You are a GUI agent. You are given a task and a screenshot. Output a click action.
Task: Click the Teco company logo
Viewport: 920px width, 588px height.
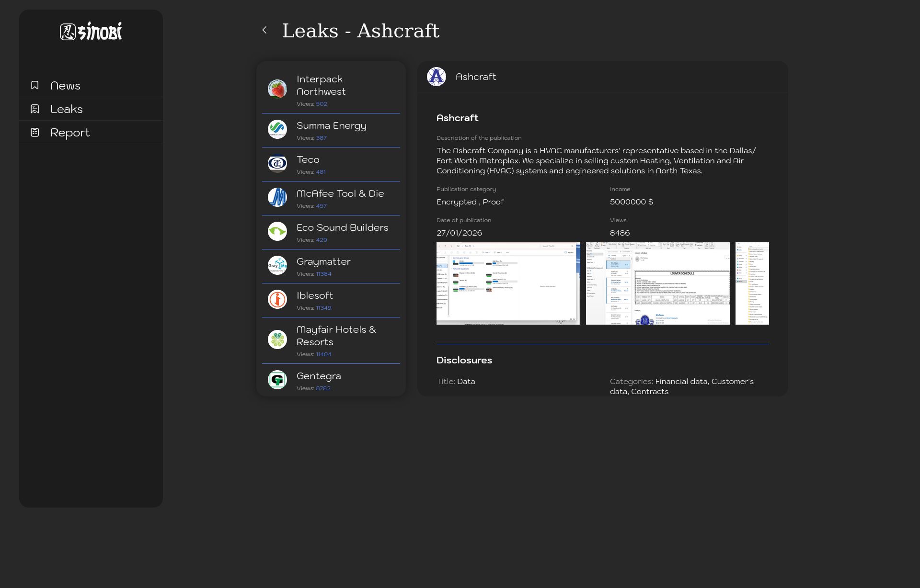(x=277, y=163)
